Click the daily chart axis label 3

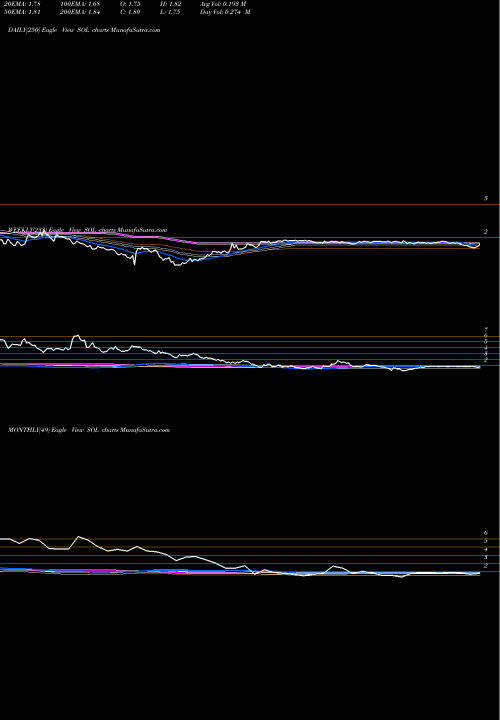[x=486, y=198]
